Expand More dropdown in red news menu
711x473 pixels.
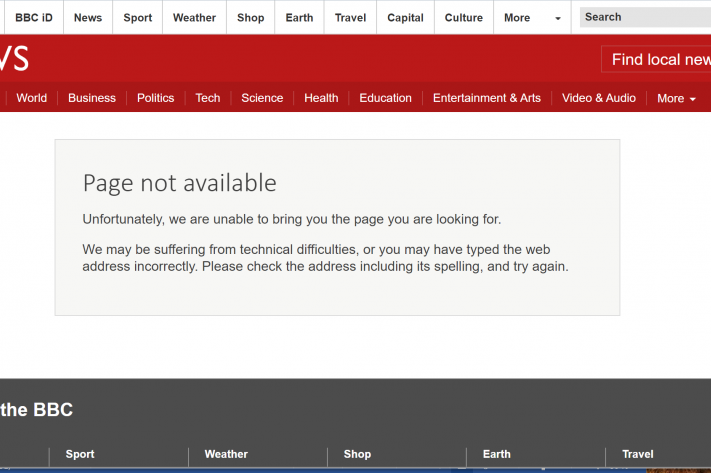pos(676,98)
